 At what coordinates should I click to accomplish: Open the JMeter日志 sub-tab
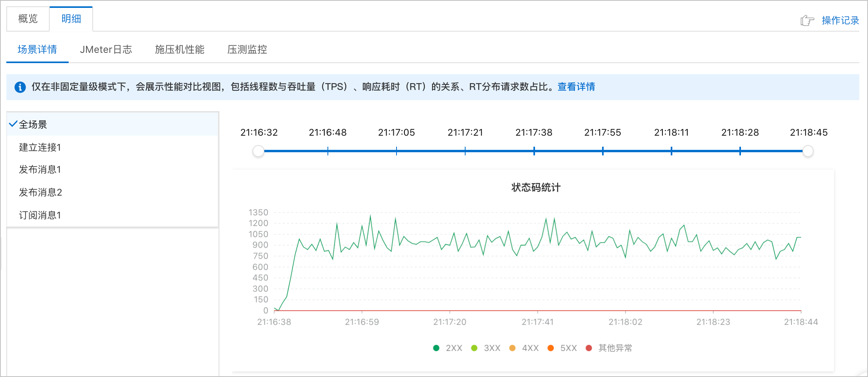click(106, 49)
